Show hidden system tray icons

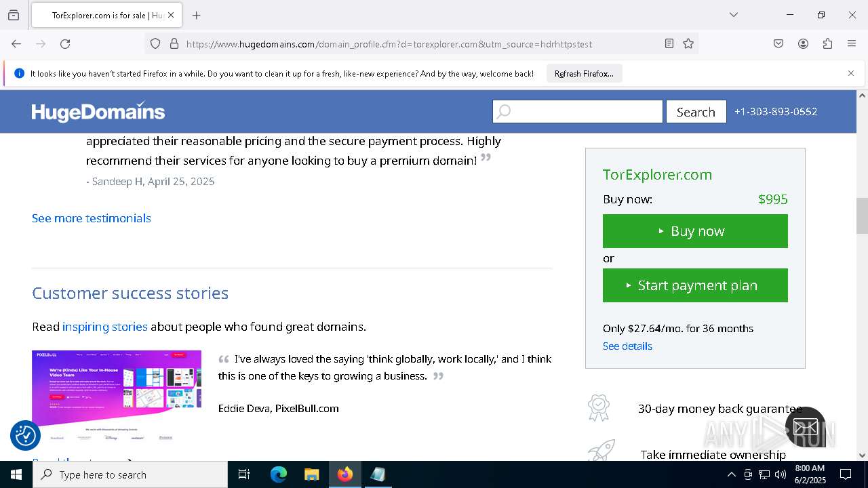731,474
